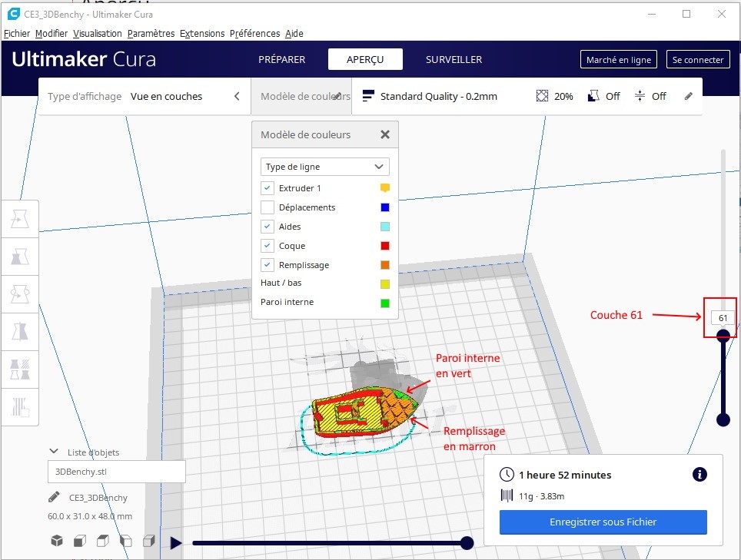Click the print info icon
Image resolution: width=741 pixels, height=560 pixels.
click(699, 474)
